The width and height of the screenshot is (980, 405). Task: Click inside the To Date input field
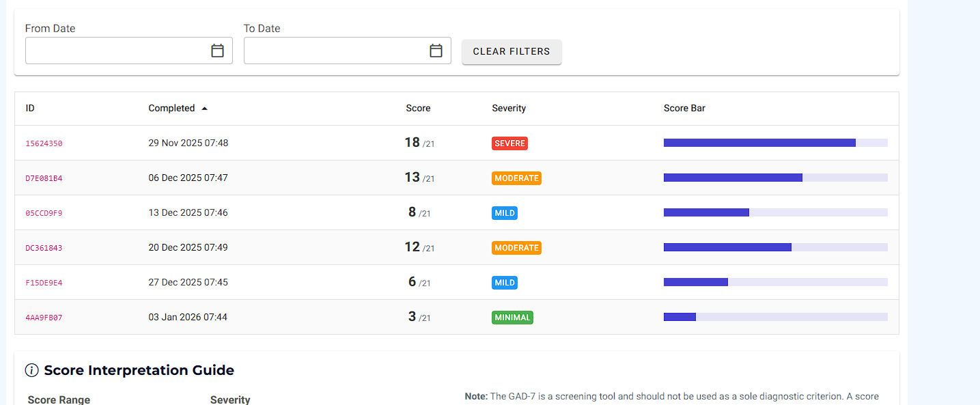[335, 51]
